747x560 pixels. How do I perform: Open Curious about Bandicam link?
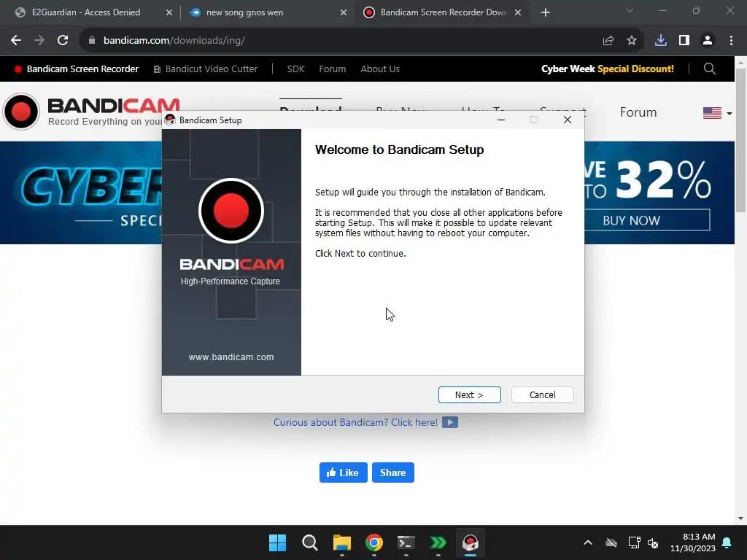(x=355, y=422)
